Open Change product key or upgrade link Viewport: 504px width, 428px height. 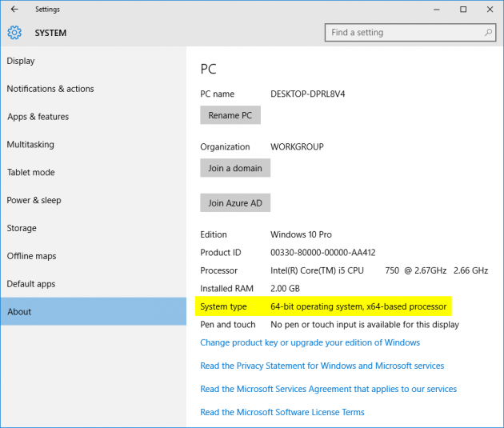[310, 342]
